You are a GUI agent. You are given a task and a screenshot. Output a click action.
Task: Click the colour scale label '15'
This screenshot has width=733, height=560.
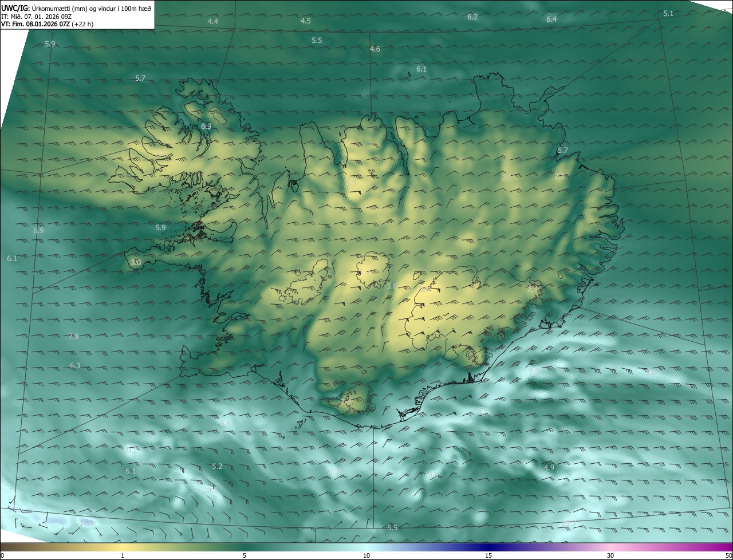tap(488, 555)
